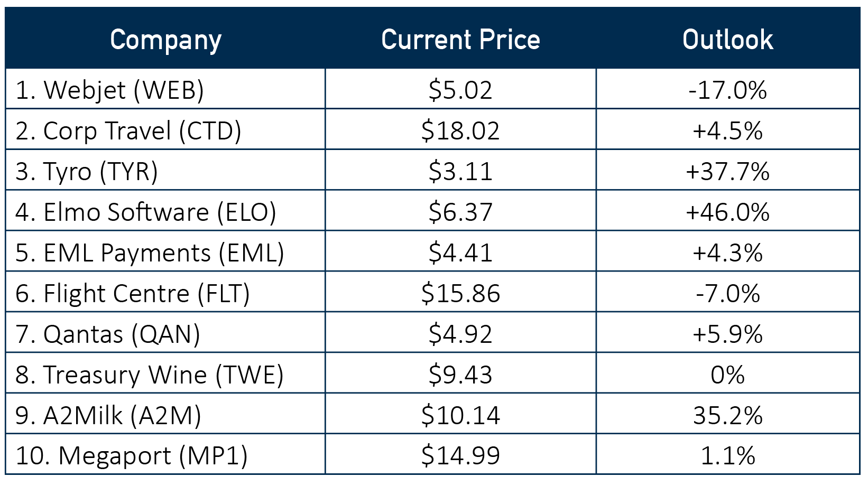
Task: Click the $14.99 price cell
Action: tap(460, 455)
